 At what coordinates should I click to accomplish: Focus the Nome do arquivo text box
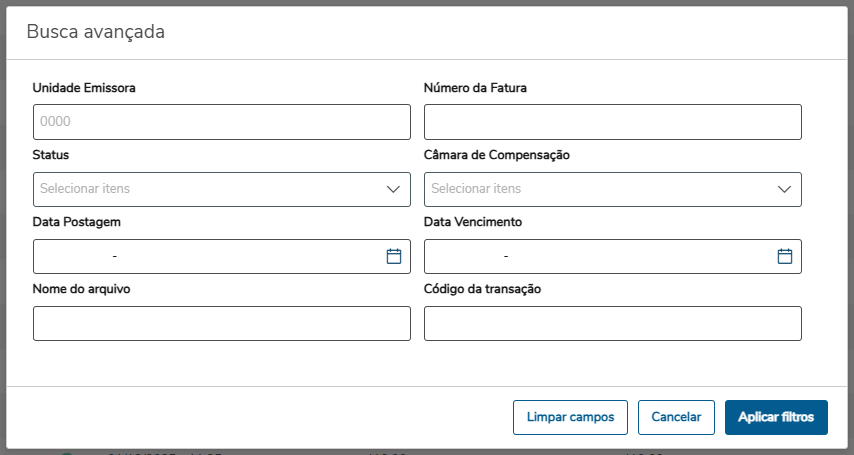pyautogui.click(x=221, y=323)
